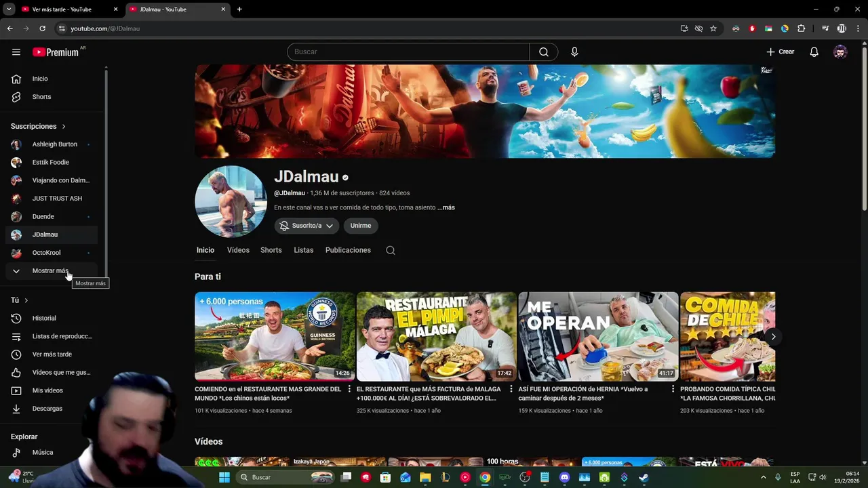
Task: Open Discord from the taskbar
Action: (564, 477)
